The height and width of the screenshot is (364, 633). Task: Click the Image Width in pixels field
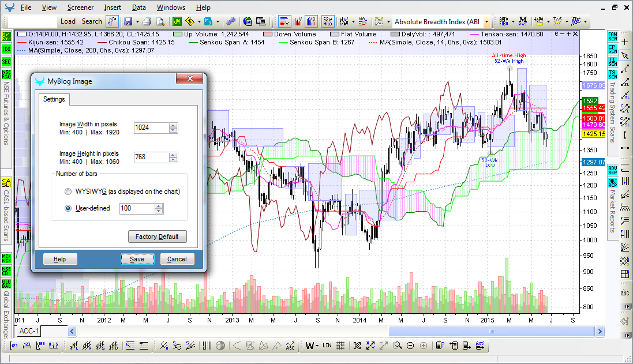coord(151,127)
